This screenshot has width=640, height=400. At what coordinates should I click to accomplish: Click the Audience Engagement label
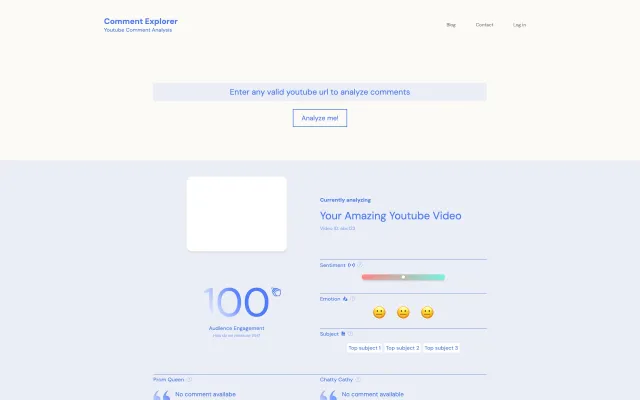pos(236,328)
